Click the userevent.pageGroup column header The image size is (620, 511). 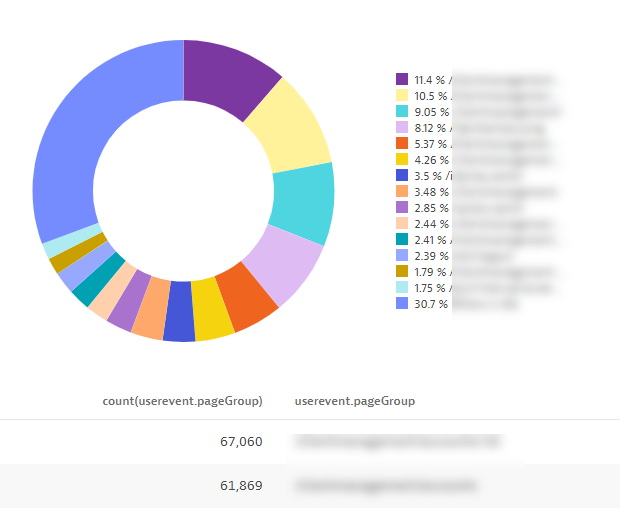(355, 401)
